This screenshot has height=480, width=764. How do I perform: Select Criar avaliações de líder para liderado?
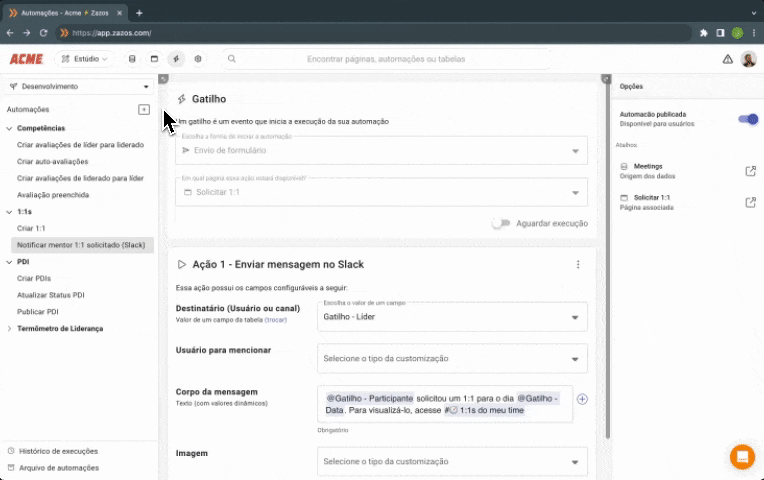(80, 145)
